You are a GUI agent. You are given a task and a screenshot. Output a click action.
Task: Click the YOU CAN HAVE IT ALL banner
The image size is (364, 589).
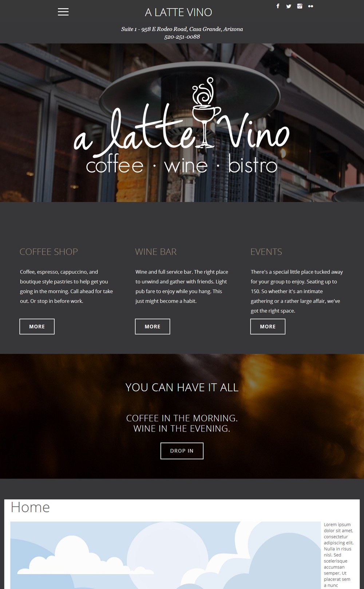(182, 387)
